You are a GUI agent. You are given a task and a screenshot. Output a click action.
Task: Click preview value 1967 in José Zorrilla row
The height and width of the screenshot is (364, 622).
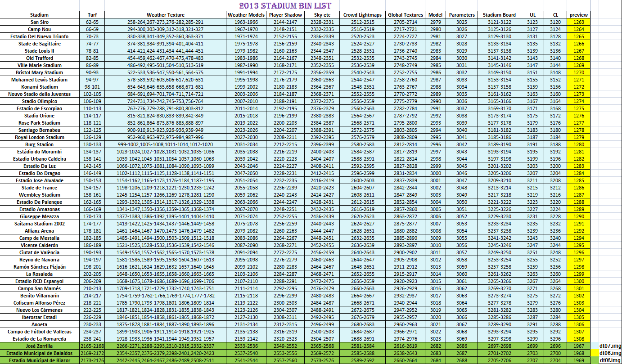tap(579, 346)
